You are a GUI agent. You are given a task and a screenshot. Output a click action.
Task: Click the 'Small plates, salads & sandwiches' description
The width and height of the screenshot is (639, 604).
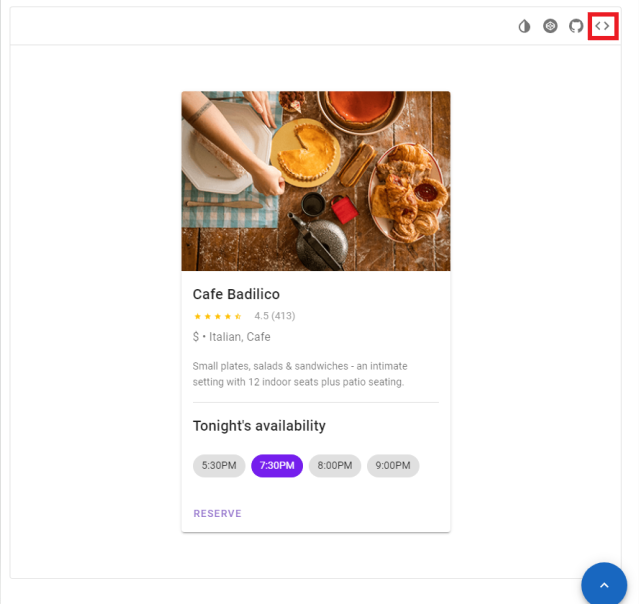[300, 374]
